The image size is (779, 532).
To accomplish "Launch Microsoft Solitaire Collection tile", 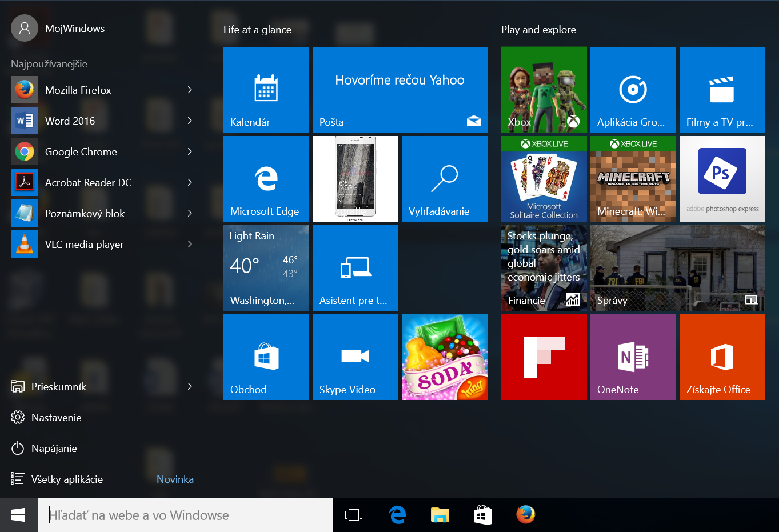I will (544, 179).
